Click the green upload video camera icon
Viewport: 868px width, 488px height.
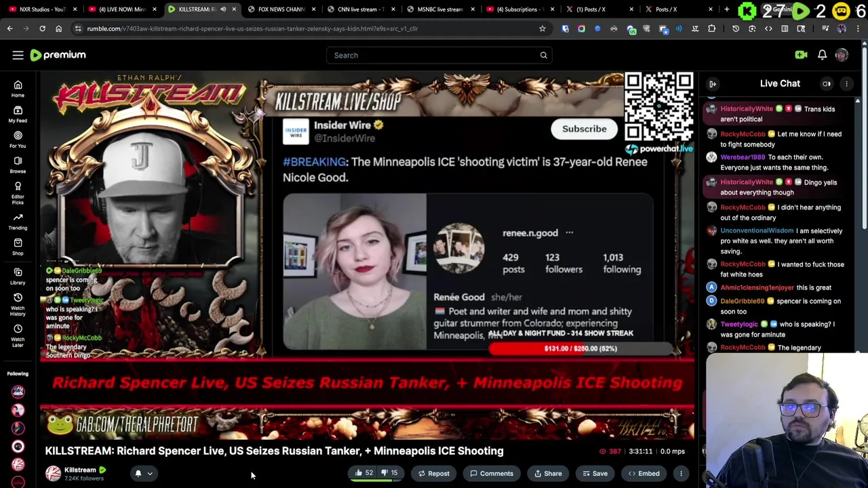[x=801, y=55]
